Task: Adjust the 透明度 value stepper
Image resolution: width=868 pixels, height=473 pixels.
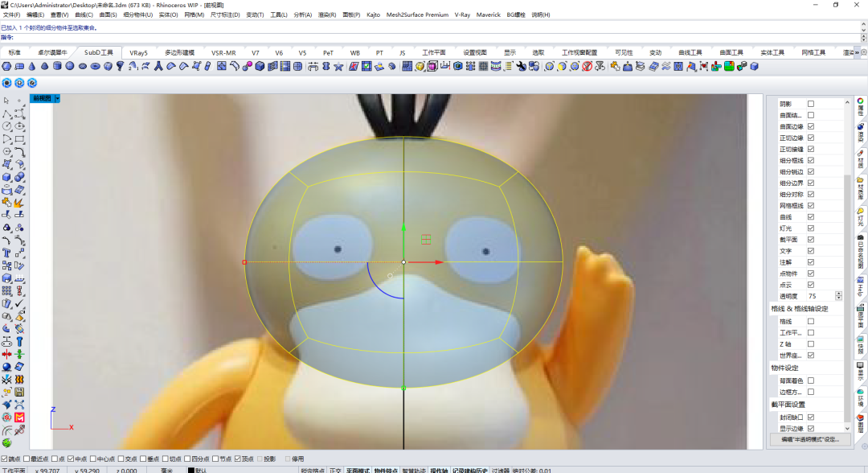Action: point(838,296)
